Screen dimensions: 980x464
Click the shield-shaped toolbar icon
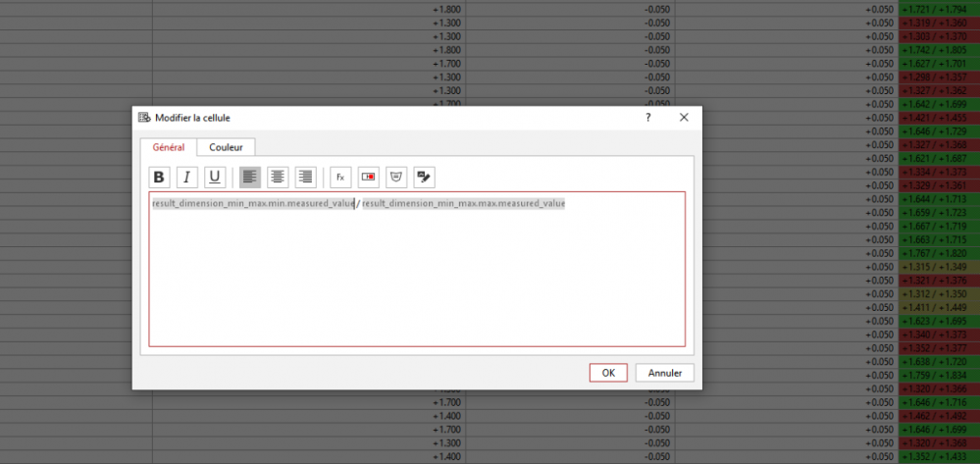[x=396, y=178]
